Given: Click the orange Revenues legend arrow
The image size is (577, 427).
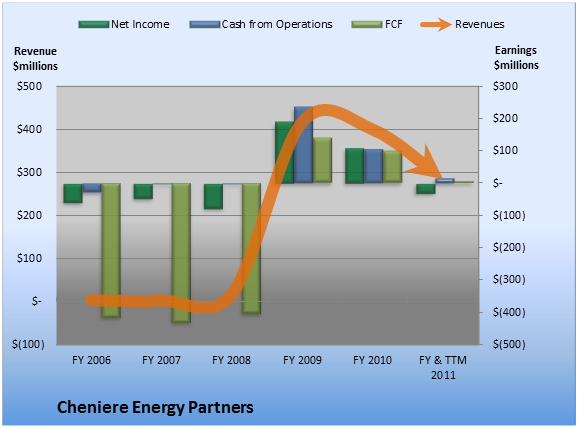Looking at the screenshot, I should point(436,24).
